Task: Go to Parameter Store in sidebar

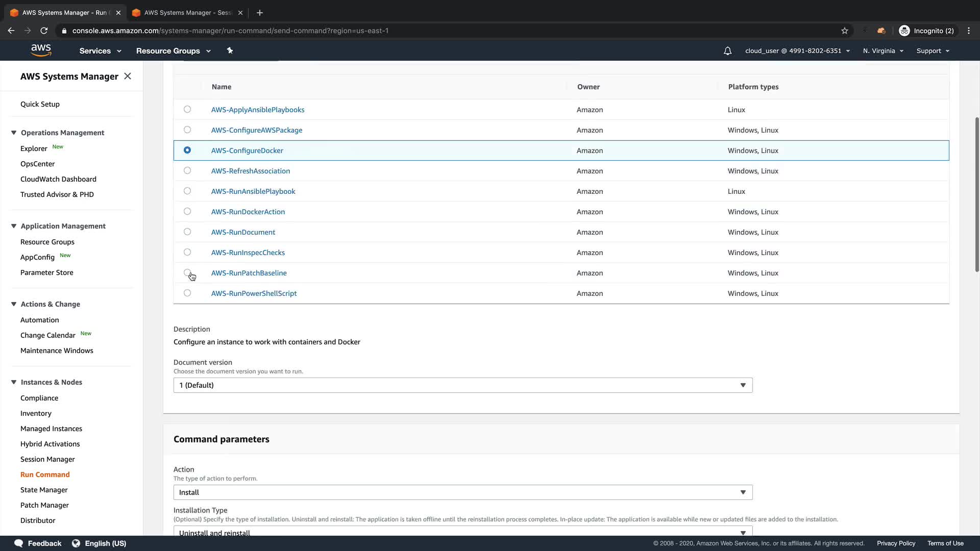Action: [x=46, y=272]
